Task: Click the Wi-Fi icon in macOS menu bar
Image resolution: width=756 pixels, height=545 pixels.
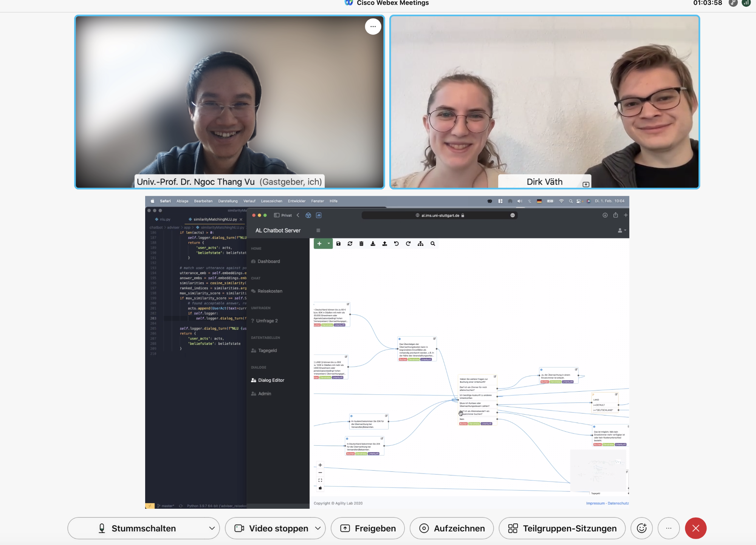Action: click(561, 201)
